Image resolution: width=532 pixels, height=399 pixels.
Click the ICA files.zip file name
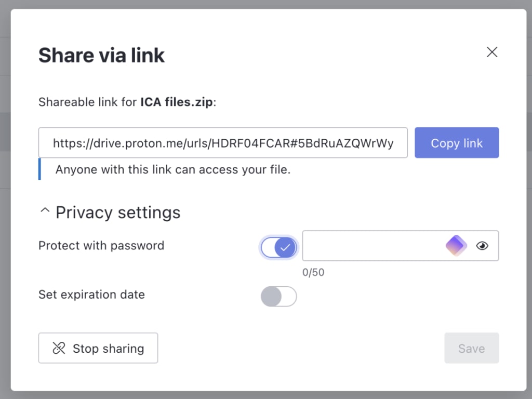(177, 102)
